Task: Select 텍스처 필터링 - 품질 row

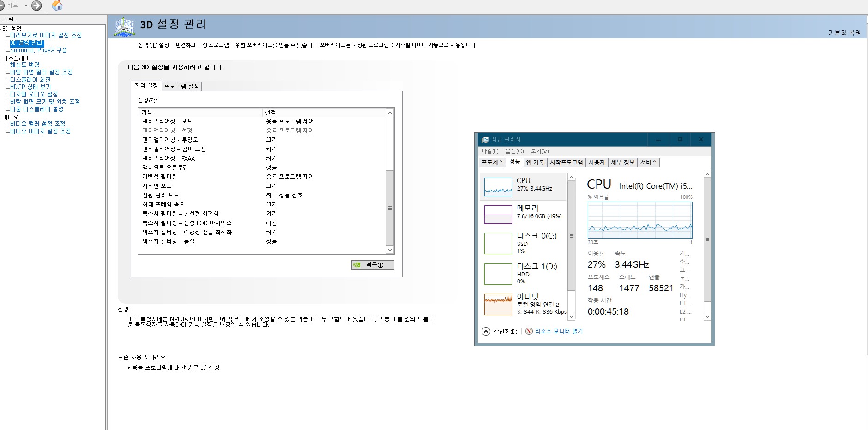Action: coord(262,241)
